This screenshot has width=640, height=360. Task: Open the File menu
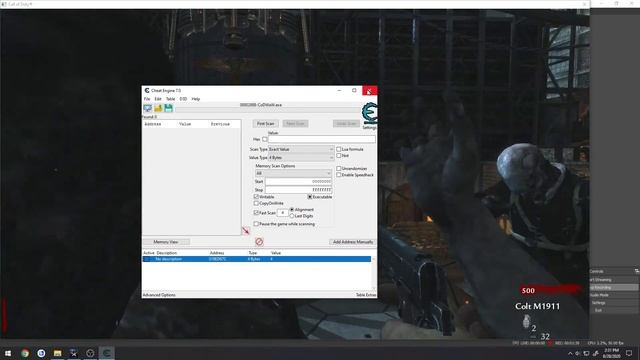click(x=147, y=99)
